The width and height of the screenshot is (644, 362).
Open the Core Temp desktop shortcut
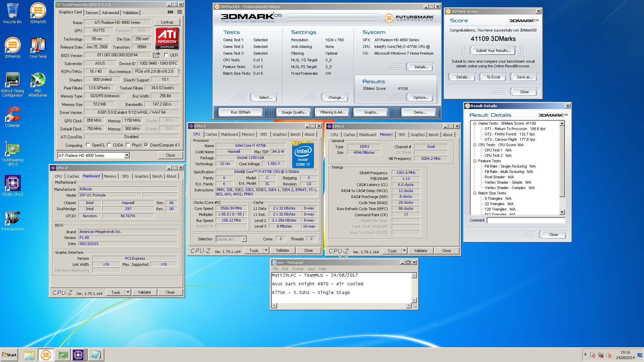pyautogui.click(x=38, y=48)
